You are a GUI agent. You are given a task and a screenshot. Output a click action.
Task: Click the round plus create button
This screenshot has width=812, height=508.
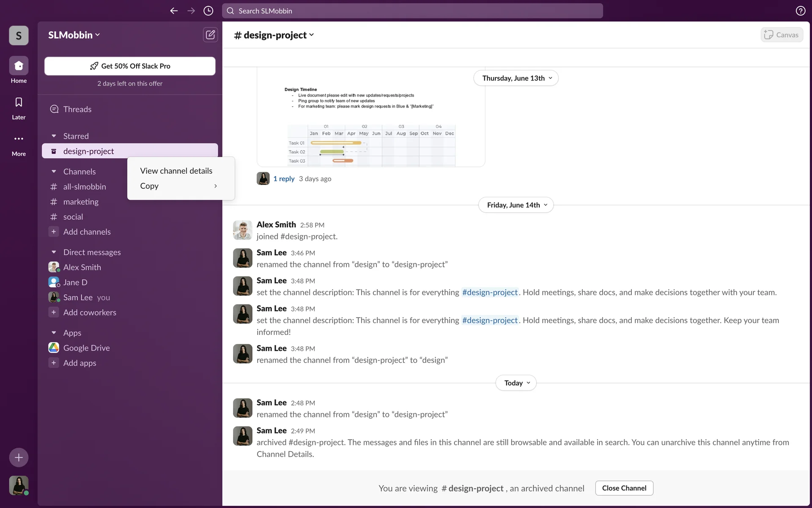(x=19, y=458)
